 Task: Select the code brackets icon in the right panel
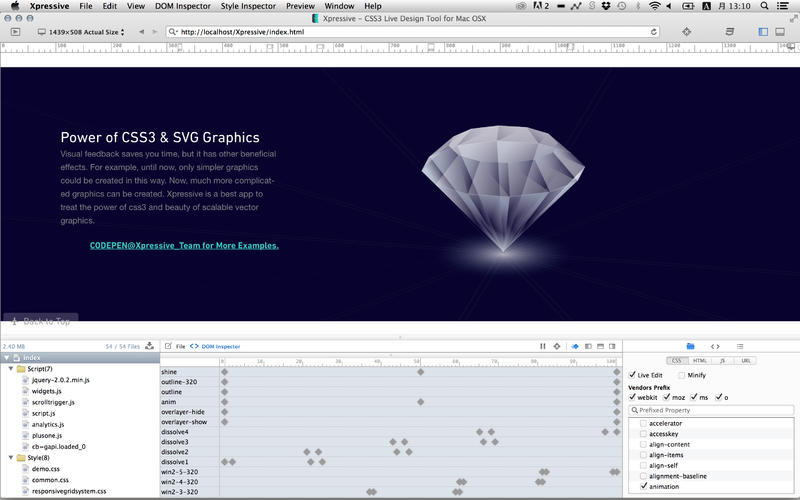(x=715, y=346)
